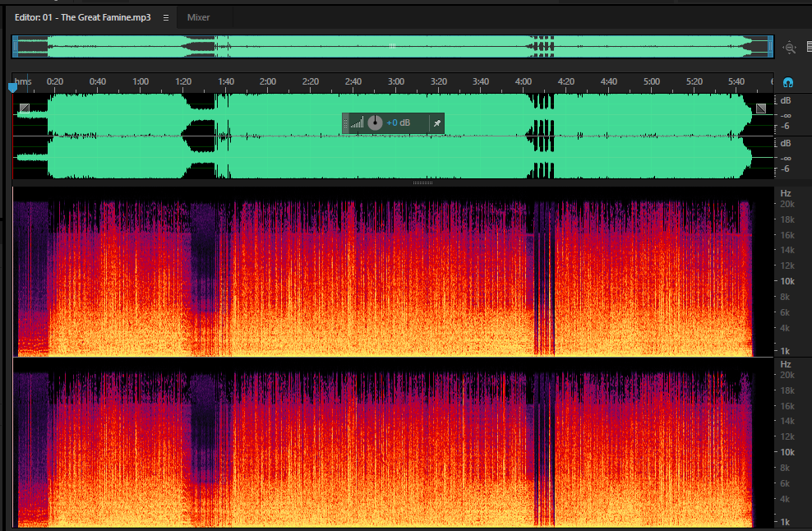812x531 pixels.
Task: Click the -6 label on the upper channel scale
Action: (x=785, y=127)
